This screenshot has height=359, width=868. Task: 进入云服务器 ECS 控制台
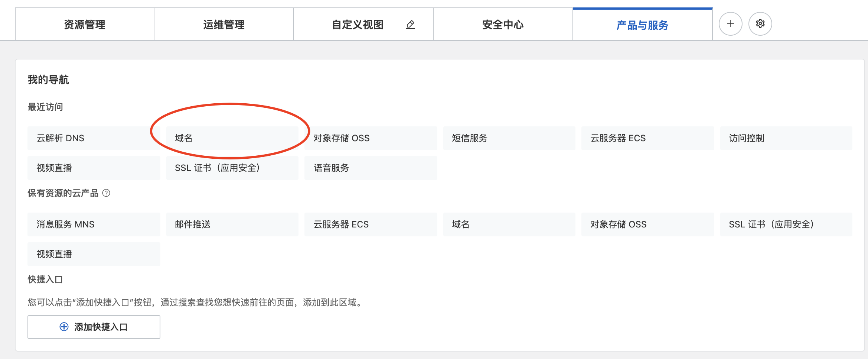click(647, 138)
